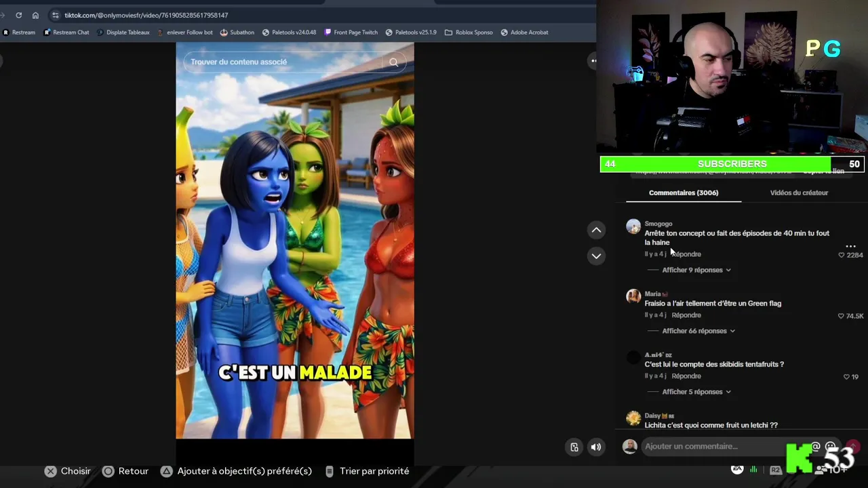The height and width of the screenshot is (488, 868).
Task: Reload the TikTok page
Action: coord(18,15)
